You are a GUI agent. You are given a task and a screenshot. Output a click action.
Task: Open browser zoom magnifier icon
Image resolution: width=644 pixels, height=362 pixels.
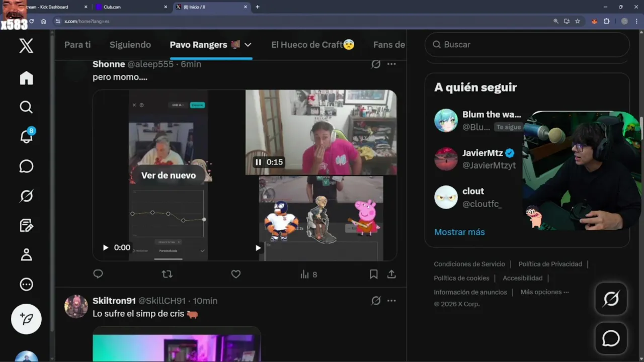pyautogui.click(x=555, y=21)
